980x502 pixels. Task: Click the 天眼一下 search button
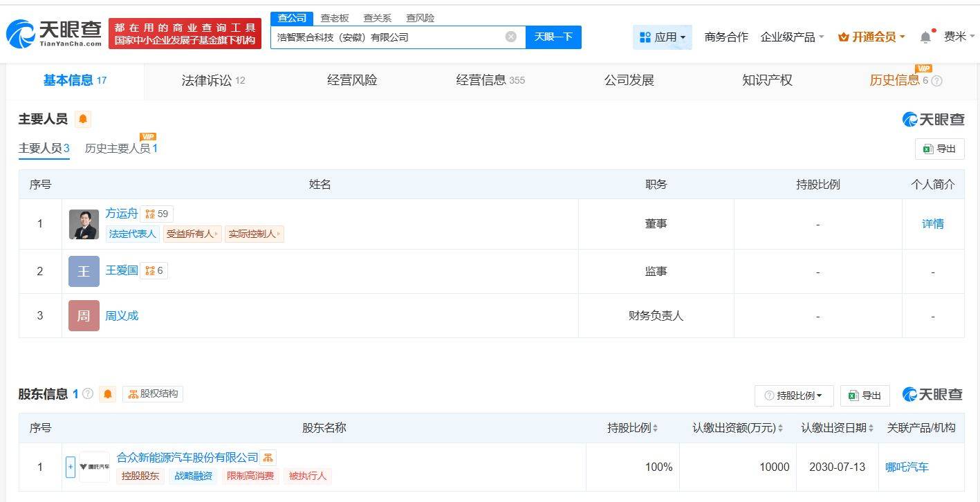553,37
